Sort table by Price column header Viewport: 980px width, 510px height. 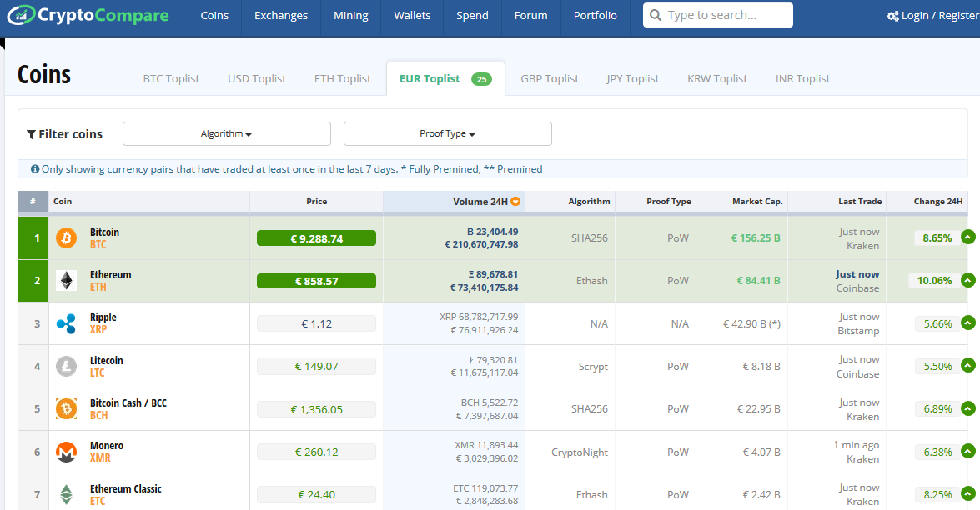(x=316, y=202)
